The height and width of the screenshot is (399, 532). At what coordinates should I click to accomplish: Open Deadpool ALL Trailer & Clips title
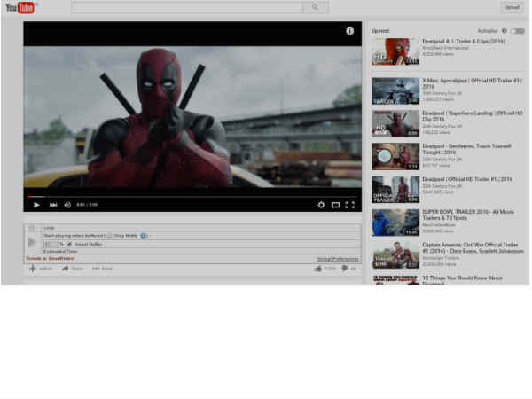464,42
